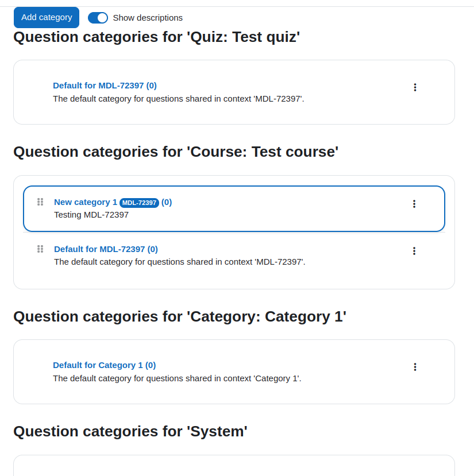The height and width of the screenshot is (476, 474).
Task: Open New category 1 link
Action: point(86,202)
